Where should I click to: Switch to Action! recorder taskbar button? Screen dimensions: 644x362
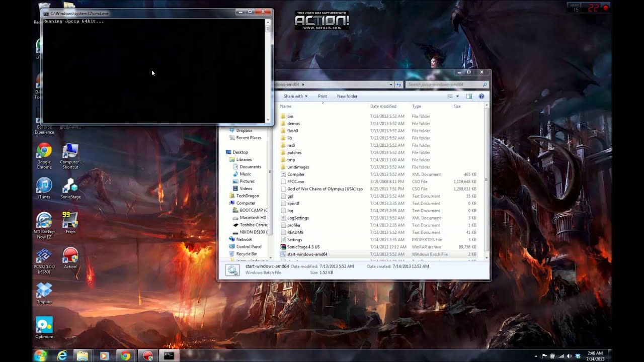coord(147,355)
